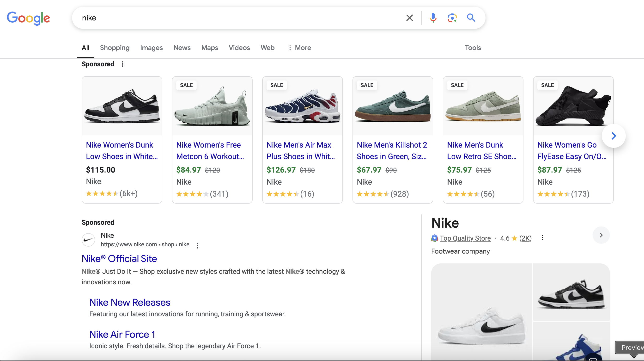The image size is (644, 361).
Task: Click the Nike swoosh favicon in the ad
Action: pos(88,240)
